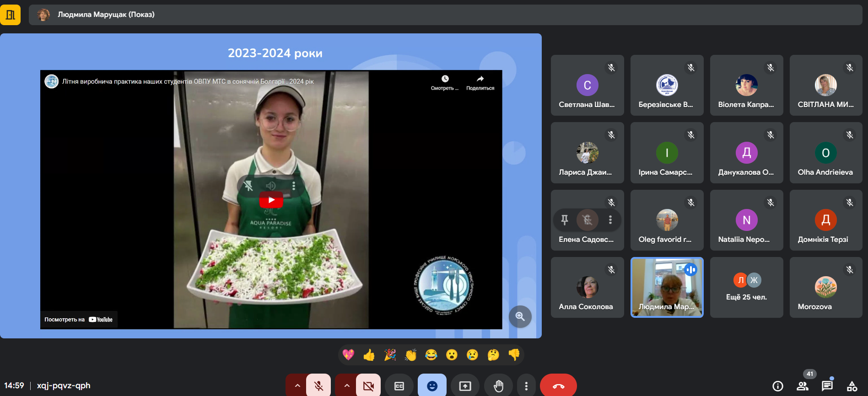The width and height of the screenshot is (868, 396).
Task: Play the YouTube video in presentation
Action: (x=271, y=200)
